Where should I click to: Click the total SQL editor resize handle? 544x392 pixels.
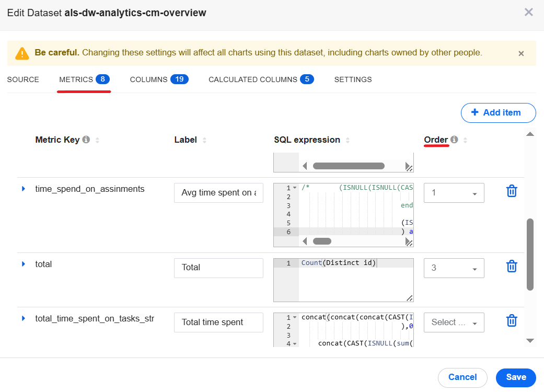tap(410, 298)
